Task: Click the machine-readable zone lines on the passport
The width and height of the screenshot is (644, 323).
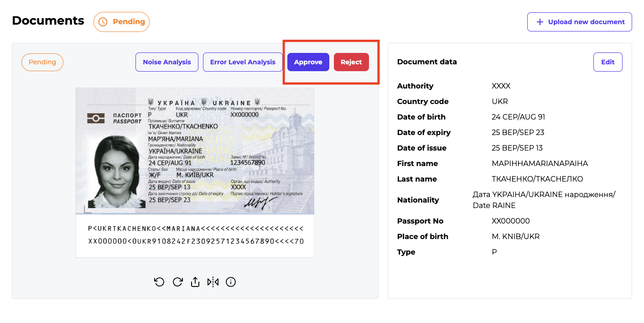Action: (x=196, y=235)
